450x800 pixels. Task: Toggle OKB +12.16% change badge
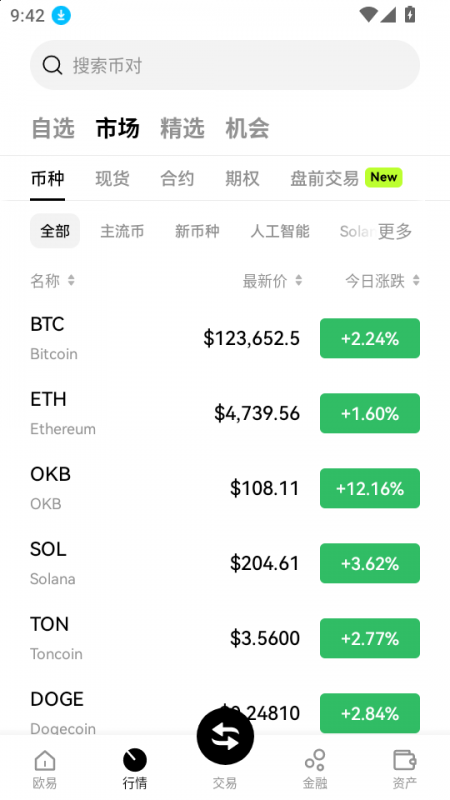pyautogui.click(x=370, y=488)
